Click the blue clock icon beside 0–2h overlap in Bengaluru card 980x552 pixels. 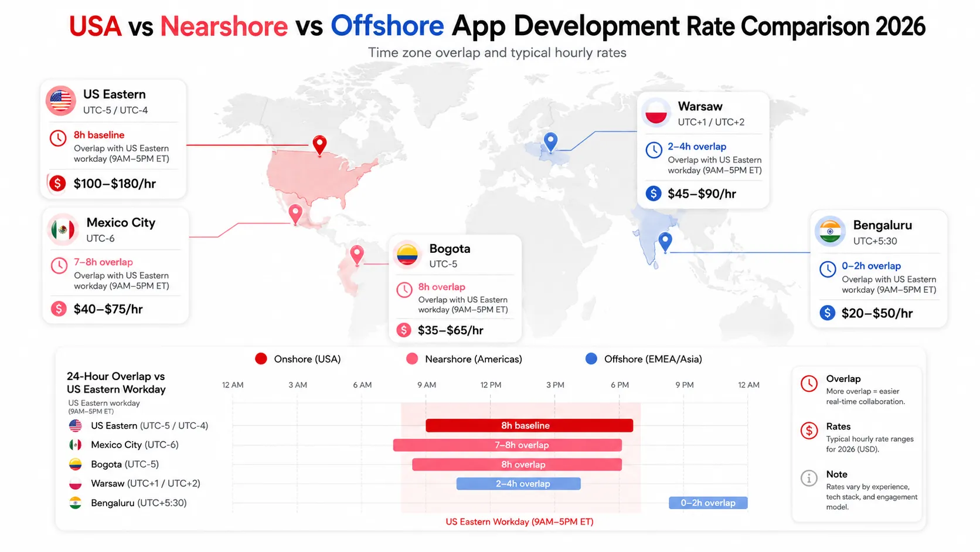(x=828, y=269)
